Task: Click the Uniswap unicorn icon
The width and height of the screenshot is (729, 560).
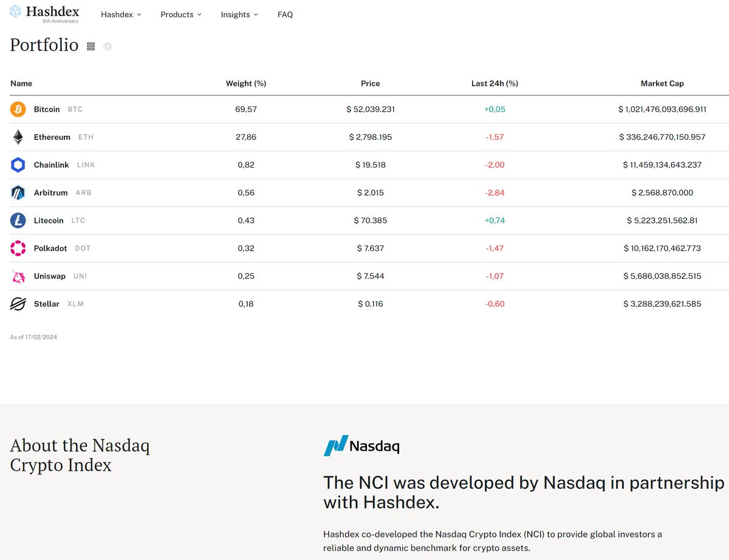Action: click(x=18, y=276)
